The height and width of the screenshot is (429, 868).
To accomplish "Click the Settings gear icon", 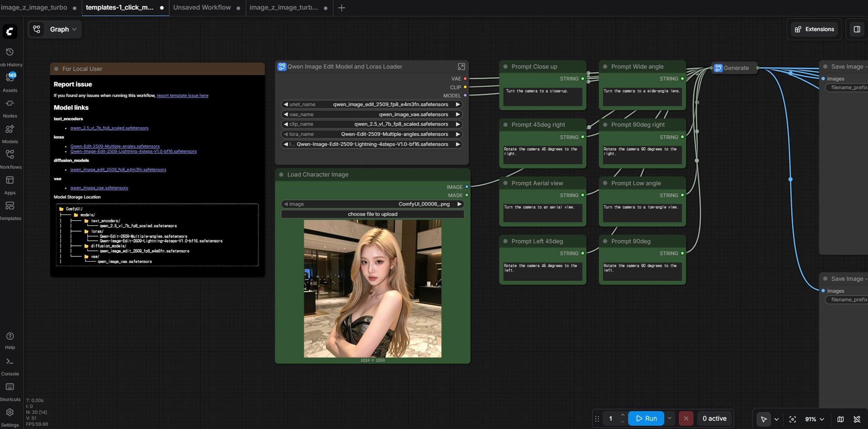I will (x=9, y=413).
